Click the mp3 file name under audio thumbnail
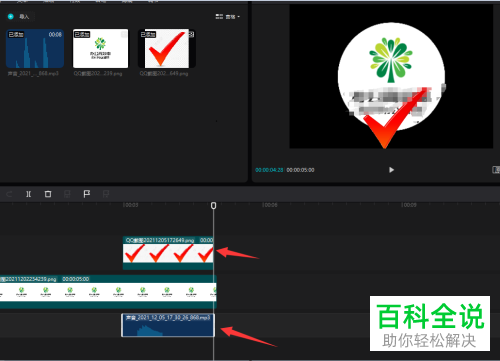 click(33, 73)
